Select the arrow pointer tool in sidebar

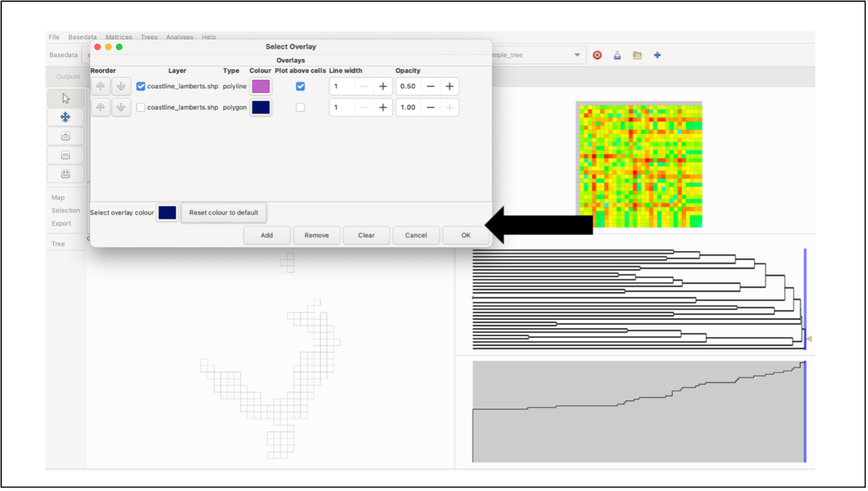tap(65, 98)
